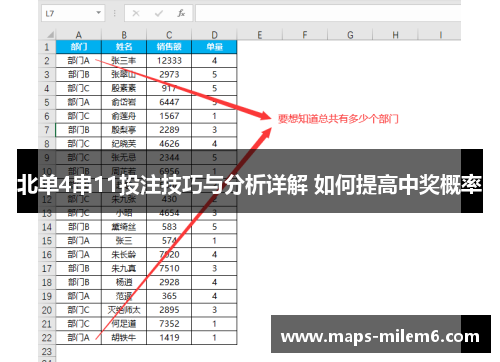Select the cell with value 2289
This screenshot has height=362, width=500.
169,130
